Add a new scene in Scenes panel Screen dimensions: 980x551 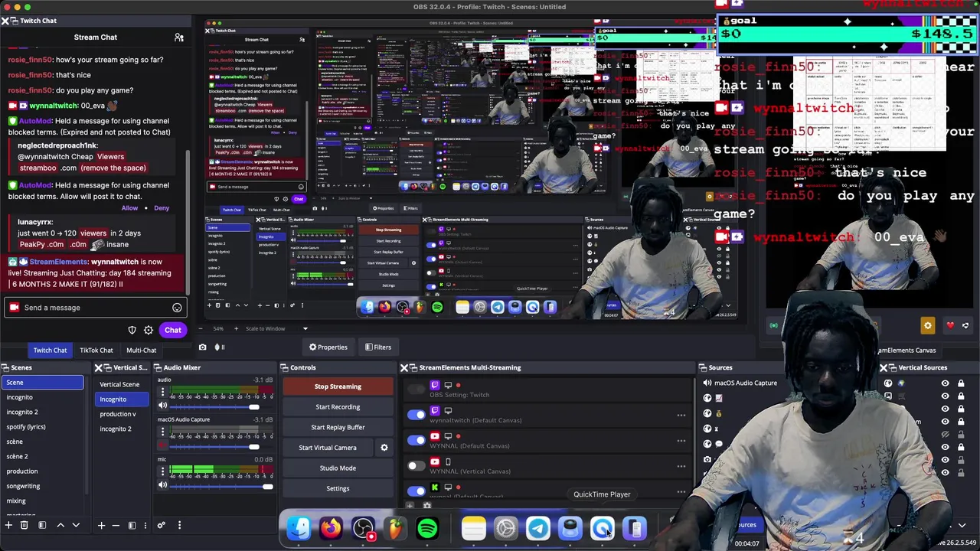point(8,525)
